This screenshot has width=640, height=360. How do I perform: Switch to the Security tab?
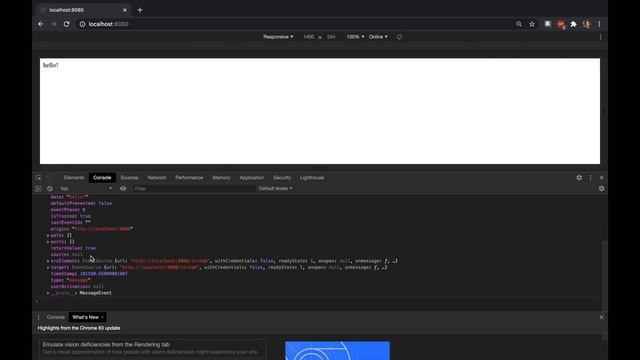point(282,178)
